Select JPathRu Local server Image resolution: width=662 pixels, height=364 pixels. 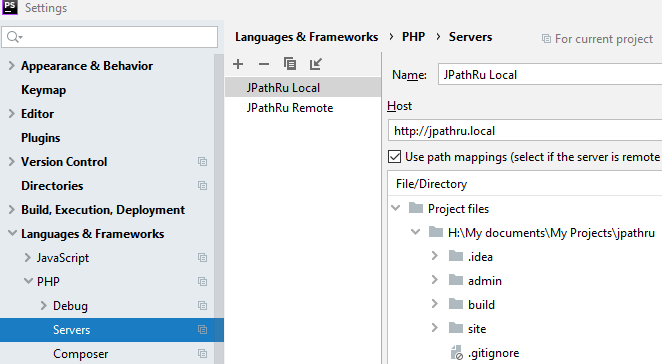(303, 87)
